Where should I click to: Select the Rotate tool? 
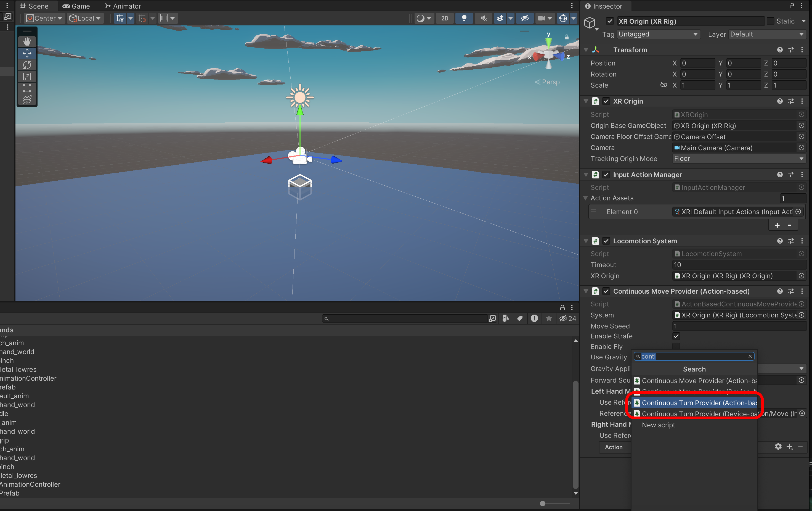pos(27,65)
